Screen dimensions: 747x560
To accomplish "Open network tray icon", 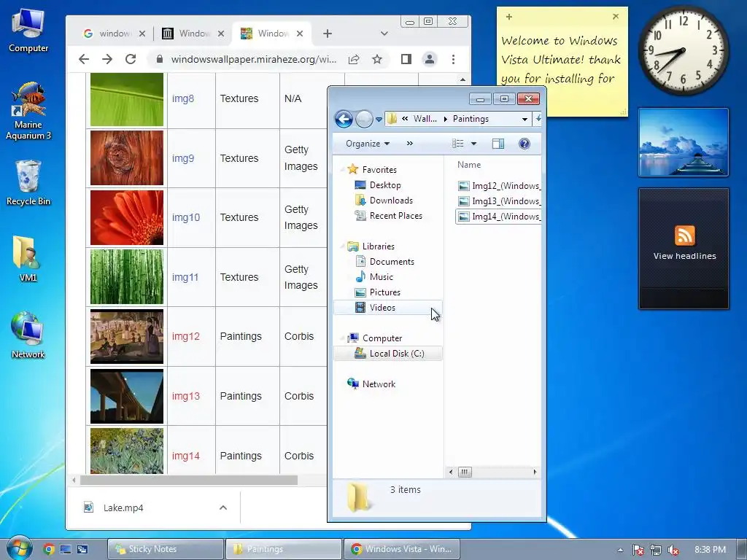I will (656, 550).
